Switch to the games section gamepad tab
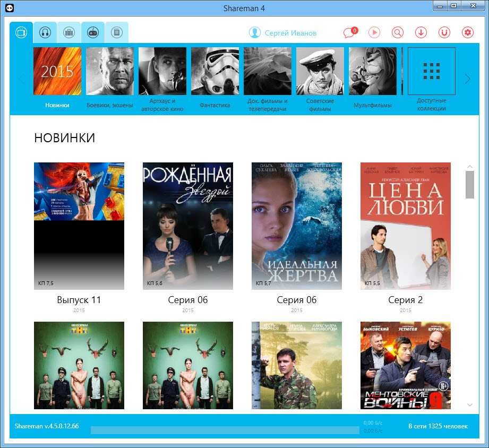The image size is (489, 448). (93, 32)
